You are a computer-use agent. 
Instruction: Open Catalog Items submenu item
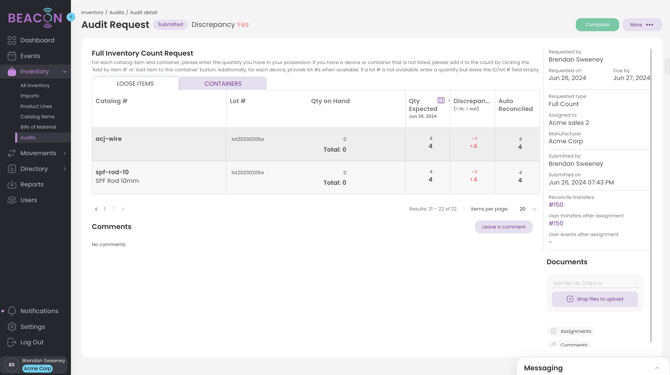(x=37, y=117)
